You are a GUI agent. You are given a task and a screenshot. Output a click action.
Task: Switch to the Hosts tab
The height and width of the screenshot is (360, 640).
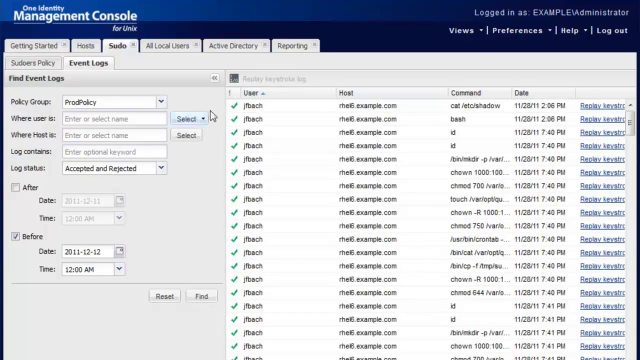pyautogui.click(x=86, y=46)
